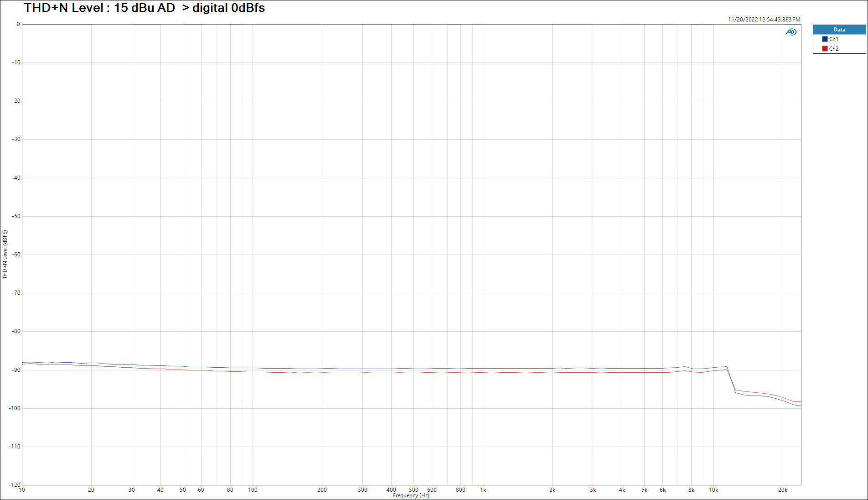Click the Audio Precision logo icon
Screen dimensions: 868x500
pos(791,32)
